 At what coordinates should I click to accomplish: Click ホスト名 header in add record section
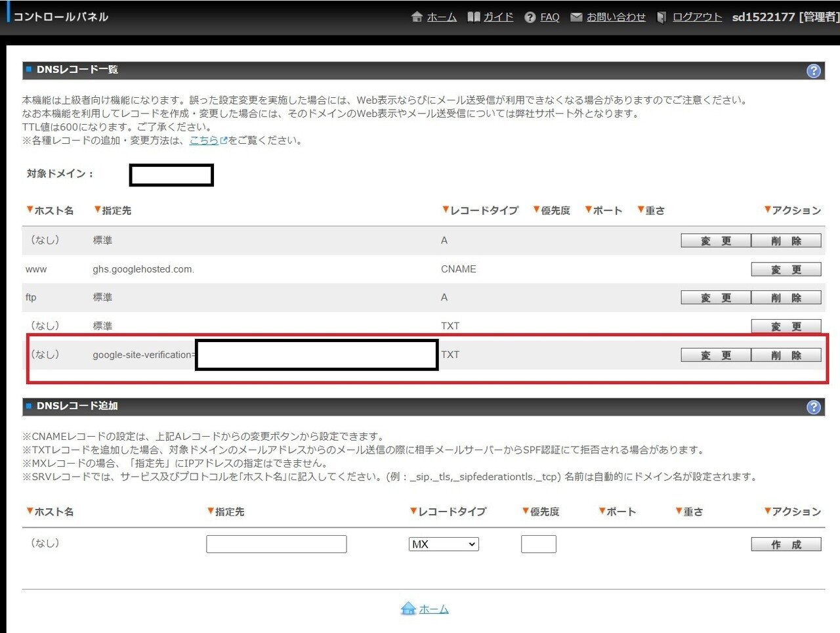point(50,512)
